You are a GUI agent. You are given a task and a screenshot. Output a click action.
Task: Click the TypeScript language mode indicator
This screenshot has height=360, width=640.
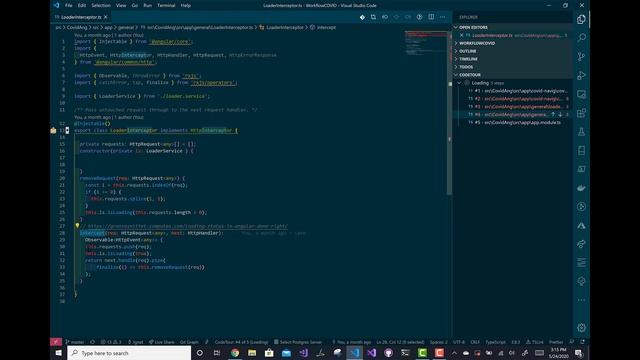pos(495,342)
